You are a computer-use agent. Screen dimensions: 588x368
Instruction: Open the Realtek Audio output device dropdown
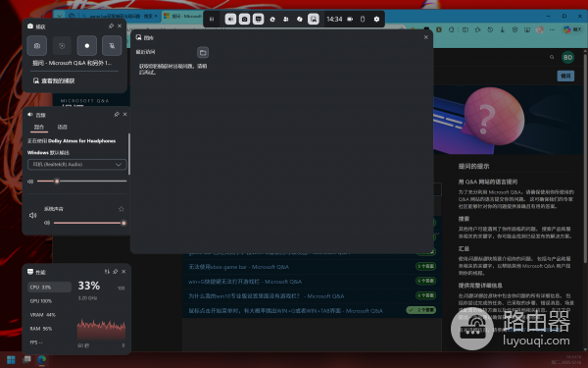[x=76, y=165]
